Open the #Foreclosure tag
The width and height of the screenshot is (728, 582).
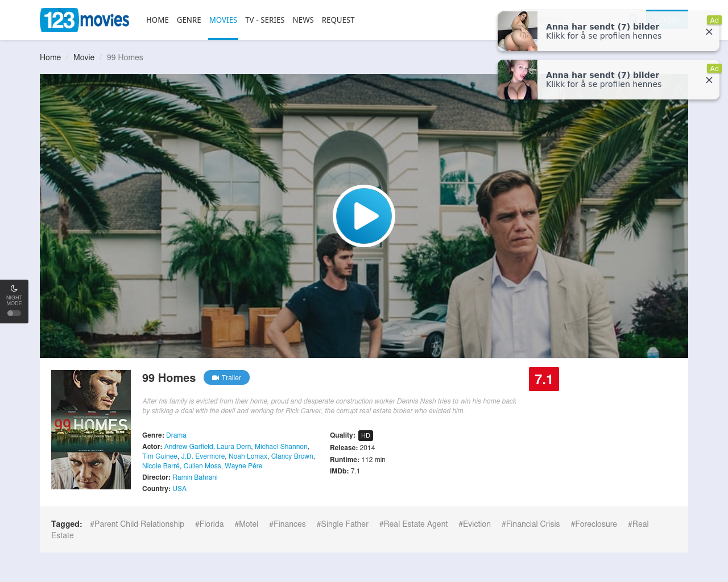coord(594,524)
